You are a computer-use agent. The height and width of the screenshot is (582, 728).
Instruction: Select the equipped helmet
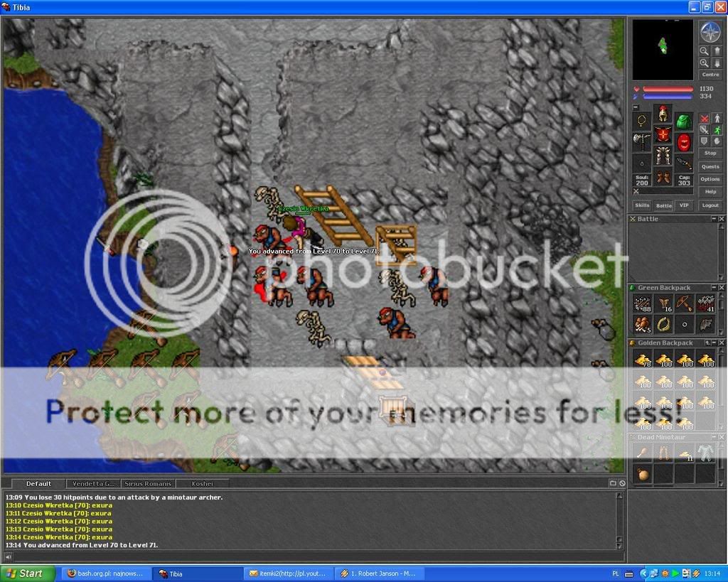coord(663,113)
